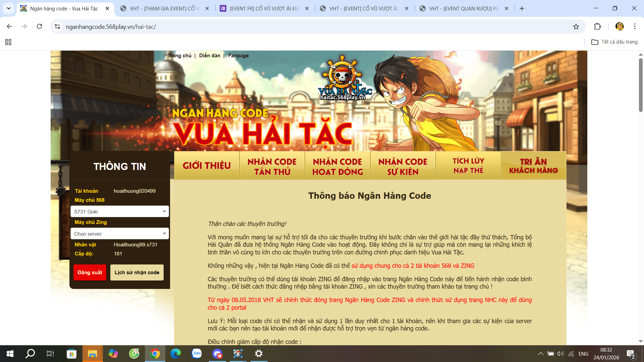Click the red Đăng xuất button
Image resolution: width=644 pixels, height=362 pixels.
point(90,273)
